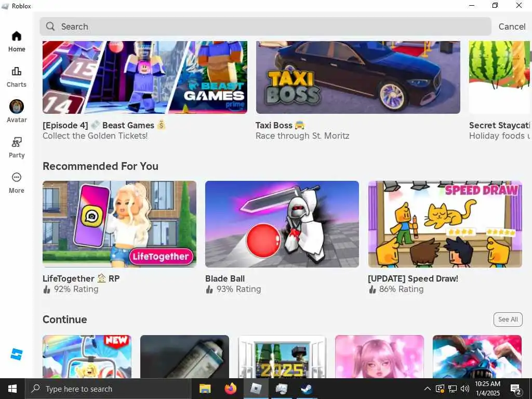Minimize the Roblox window
Image resolution: width=532 pixels, height=399 pixels.
(472, 5)
